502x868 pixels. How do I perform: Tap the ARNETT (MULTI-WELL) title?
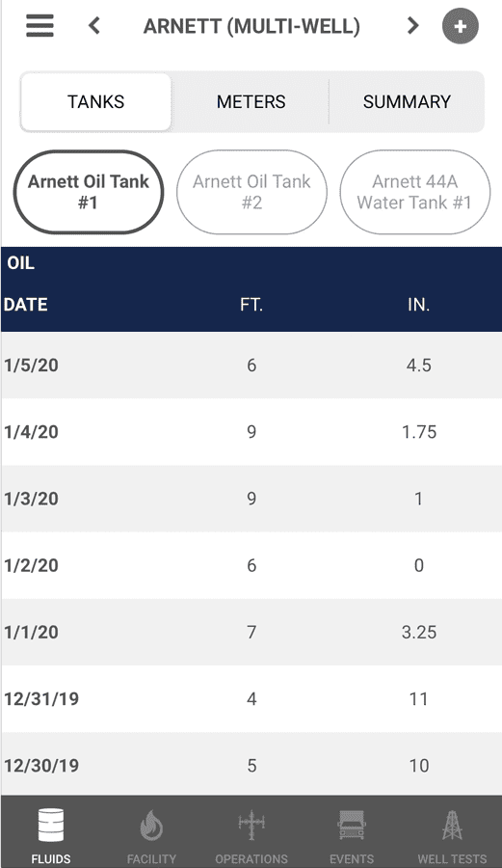coord(251,26)
